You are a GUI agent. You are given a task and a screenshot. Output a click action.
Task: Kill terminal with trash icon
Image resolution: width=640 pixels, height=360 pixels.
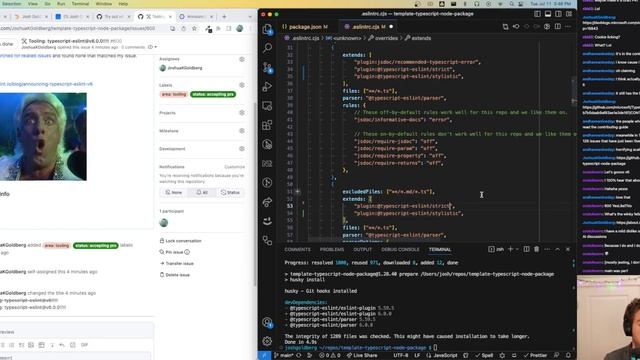tap(537, 249)
